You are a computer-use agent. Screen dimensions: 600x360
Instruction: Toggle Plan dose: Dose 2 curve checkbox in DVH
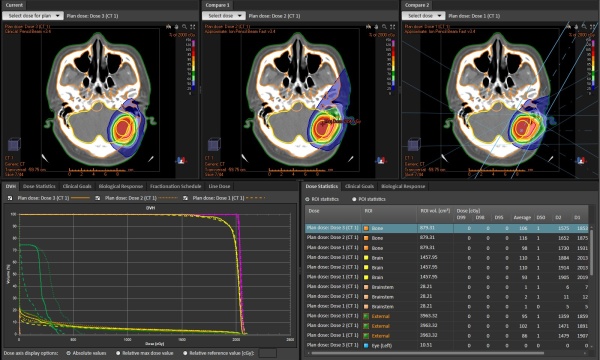tap(98, 198)
